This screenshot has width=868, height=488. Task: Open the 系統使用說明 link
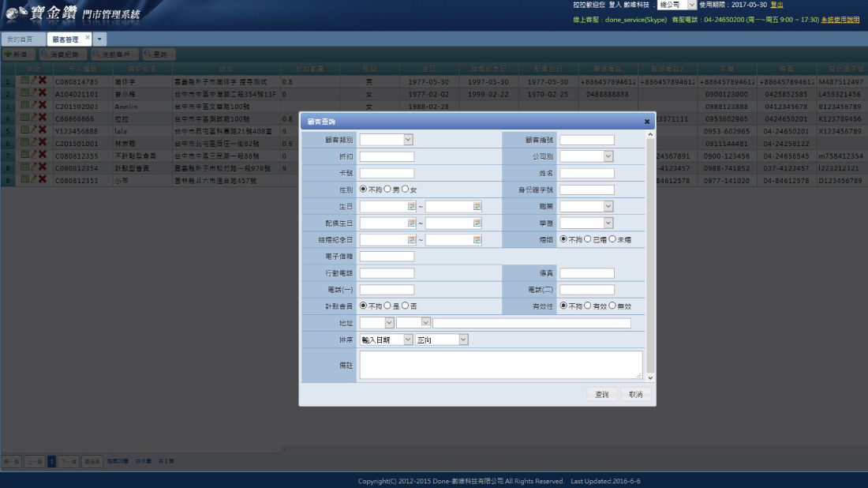[x=840, y=20]
